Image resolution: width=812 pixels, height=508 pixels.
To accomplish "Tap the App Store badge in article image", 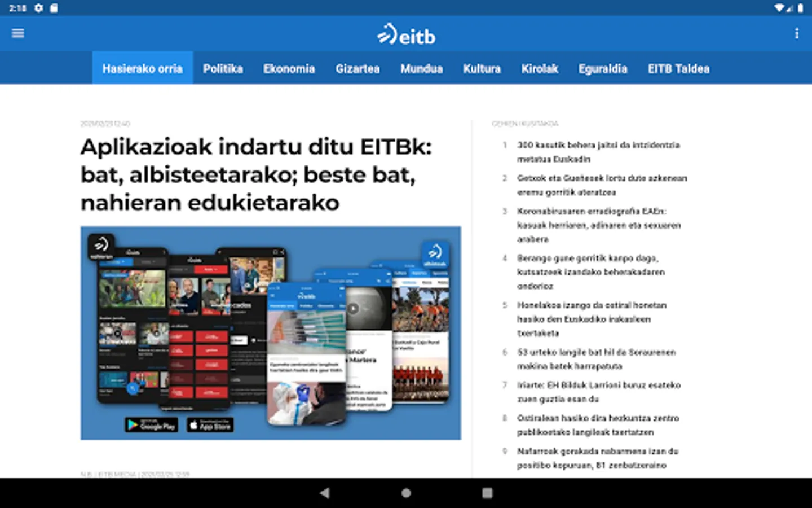I will [x=210, y=425].
